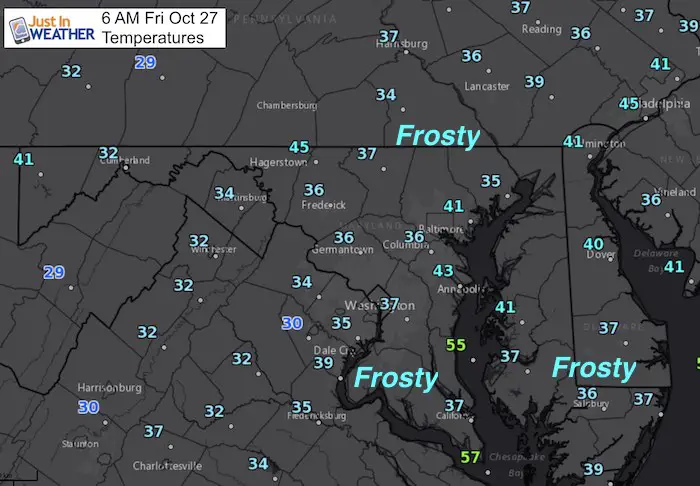
Task: Click the Baltimore 41 temperature reading
Action: [454, 206]
